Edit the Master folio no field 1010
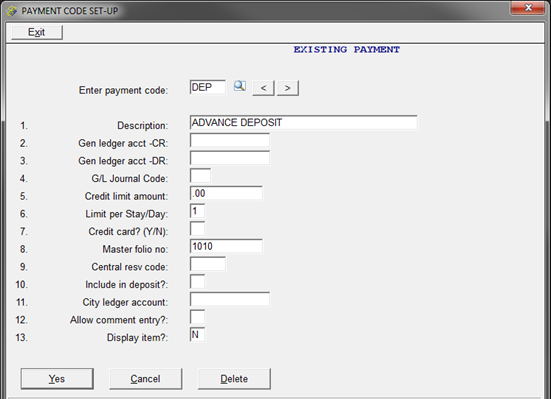The width and height of the screenshot is (551, 399). coord(226,246)
